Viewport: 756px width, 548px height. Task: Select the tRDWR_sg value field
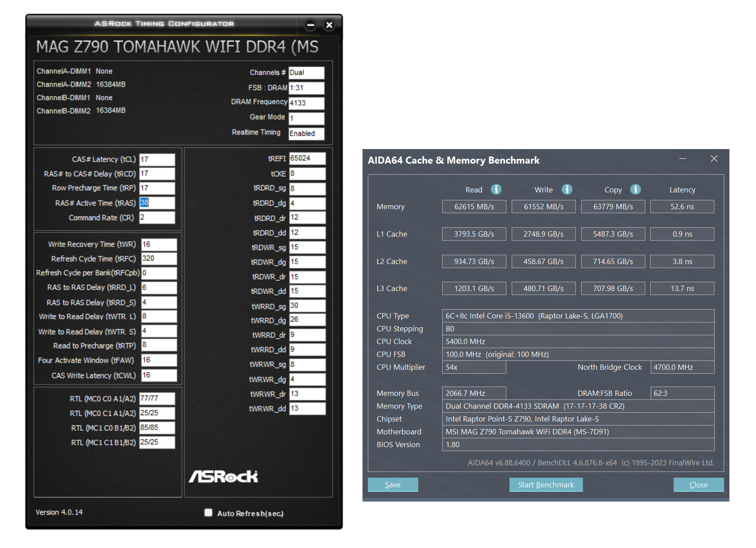[x=307, y=247]
